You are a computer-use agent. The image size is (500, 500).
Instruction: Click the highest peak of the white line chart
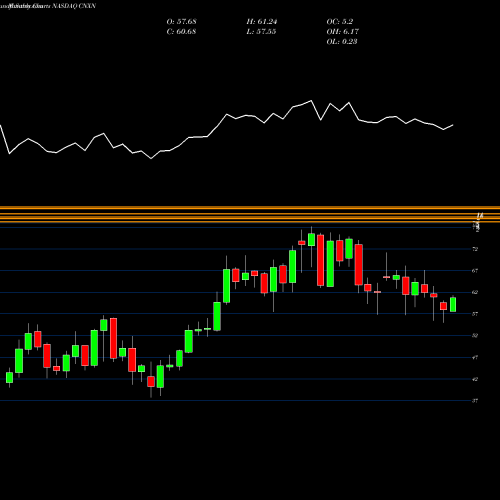[x=311, y=100]
